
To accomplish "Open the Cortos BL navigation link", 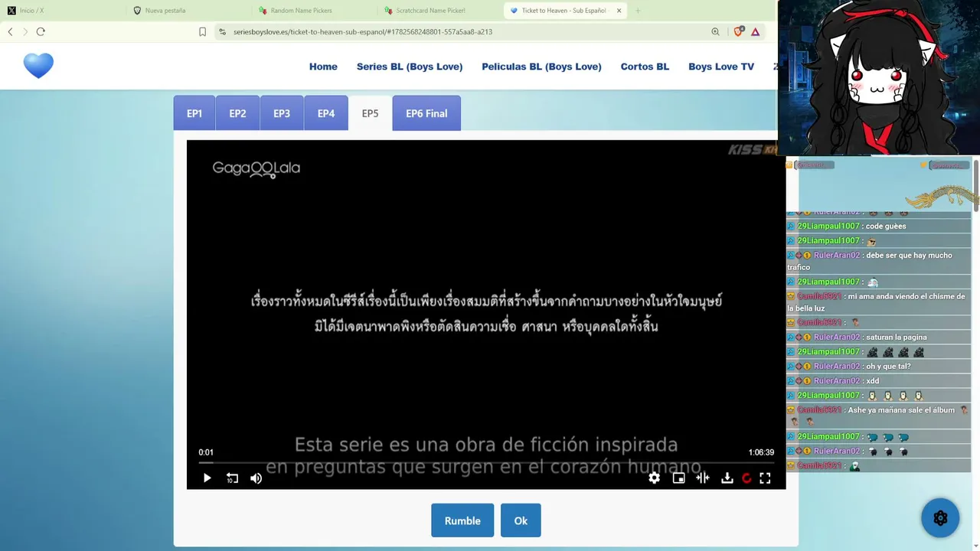I will coord(645,67).
